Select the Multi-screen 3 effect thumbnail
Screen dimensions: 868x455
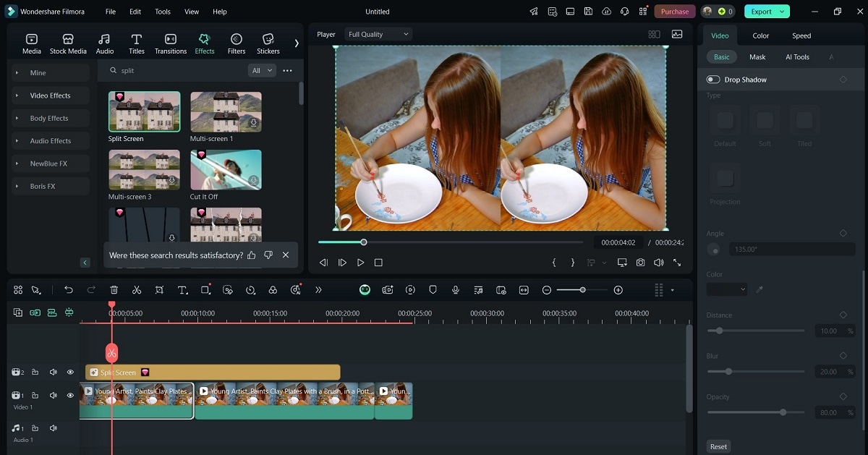pyautogui.click(x=144, y=170)
